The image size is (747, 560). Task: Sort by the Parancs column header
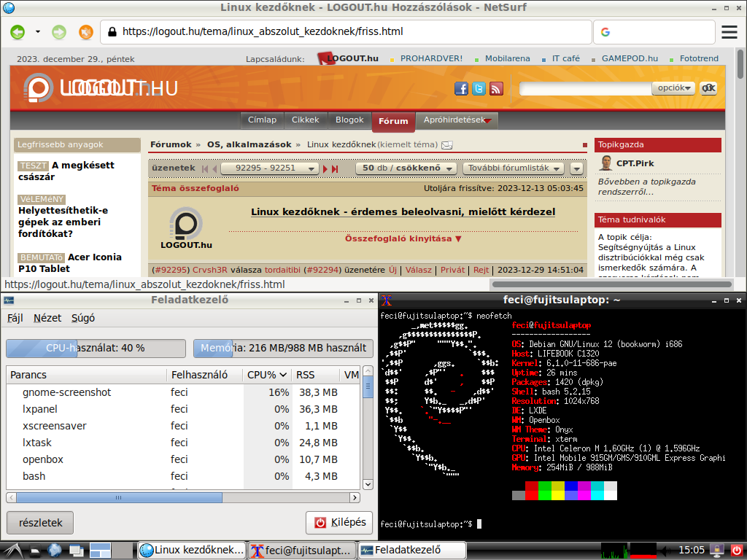pyautogui.click(x=86, y=376)
